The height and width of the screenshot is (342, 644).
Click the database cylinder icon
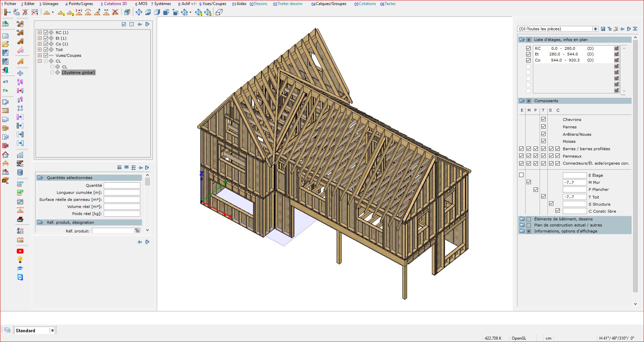pyautogui.click(x=20, y=172)
